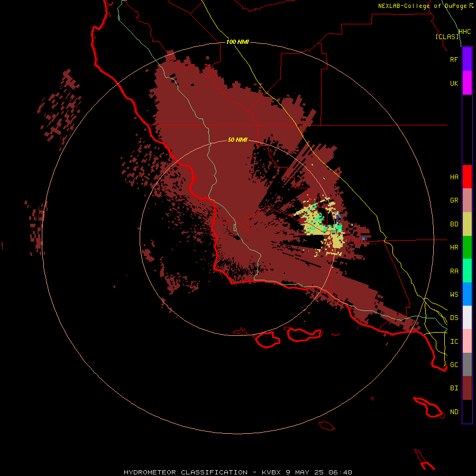The image size is (476, 476).
Task: Click the HR green legend swatch
Action: (467, 248)
